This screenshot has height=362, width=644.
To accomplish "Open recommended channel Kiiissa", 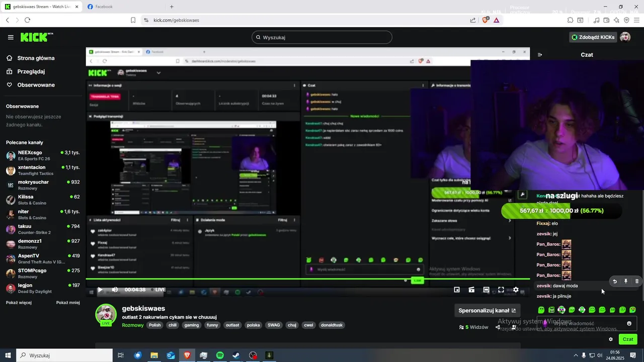I will coord(43,200).
